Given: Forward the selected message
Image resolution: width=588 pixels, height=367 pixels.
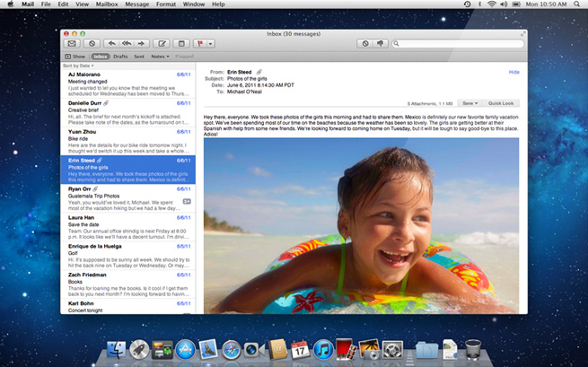Looking at the screenshot, I should coord(142,43).
